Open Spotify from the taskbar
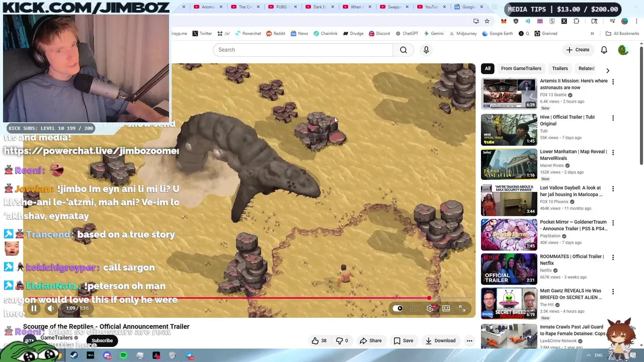The height and width of the screenshot is (362, 644). click(x=123, y=356)
